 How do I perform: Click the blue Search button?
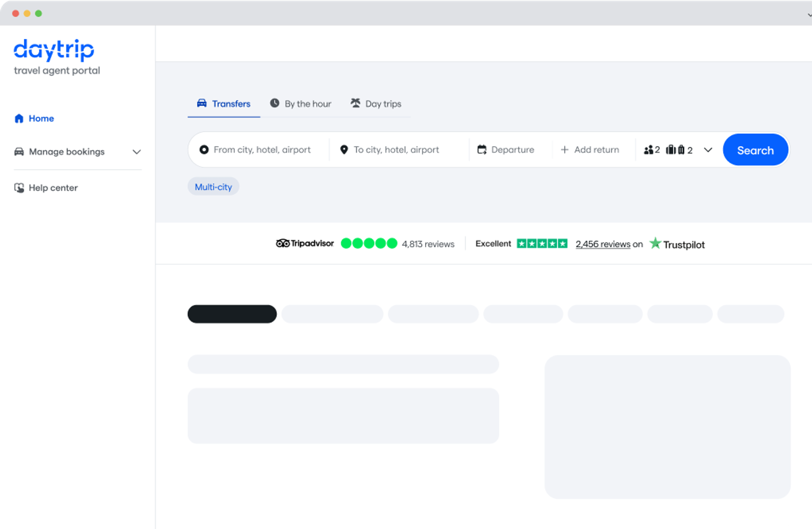(755, 150)
